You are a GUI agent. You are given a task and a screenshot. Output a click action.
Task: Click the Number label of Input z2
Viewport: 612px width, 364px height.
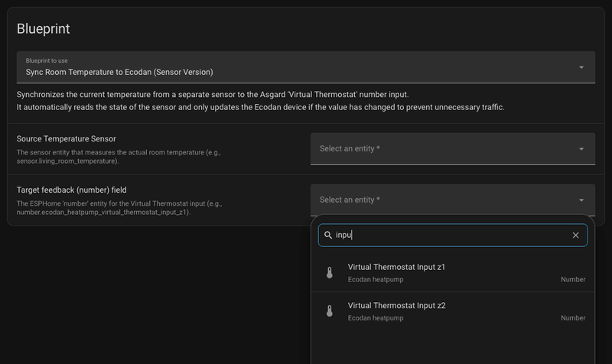[573, 318]
